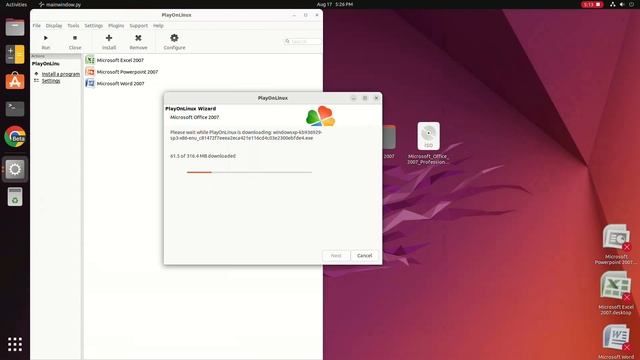Image resolution: width=640 pixels, height=360 pixels.
Task: Focus the search field in PlayOnLinux
Action: (x=302, y=41)
